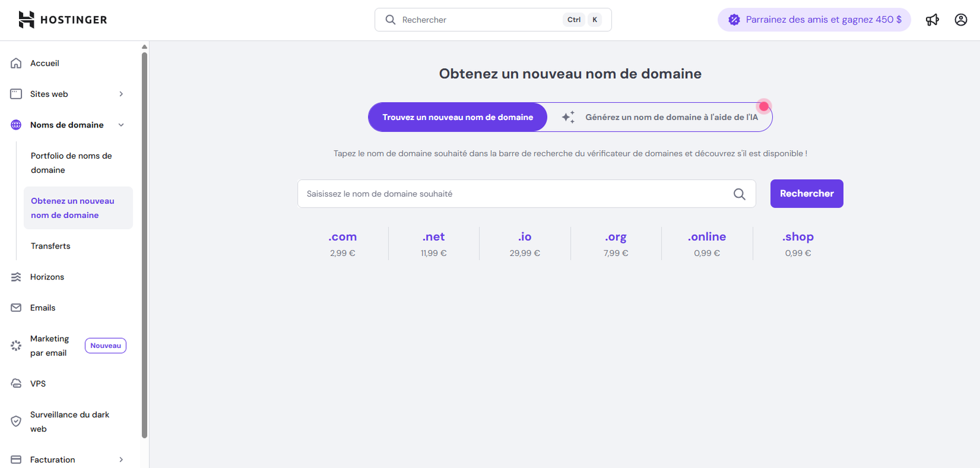Click the 2,99 € price
This screenshot has width=980, height=468.
pos(342,253)
